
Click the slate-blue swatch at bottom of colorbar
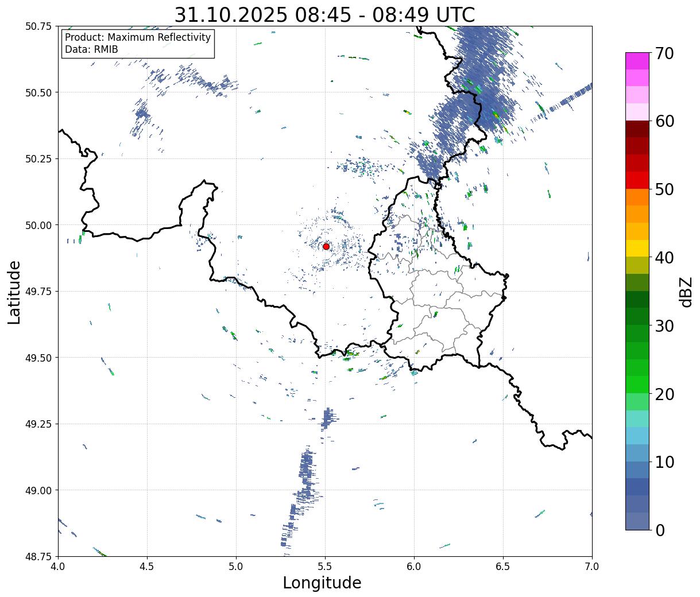tap(637, 521)
